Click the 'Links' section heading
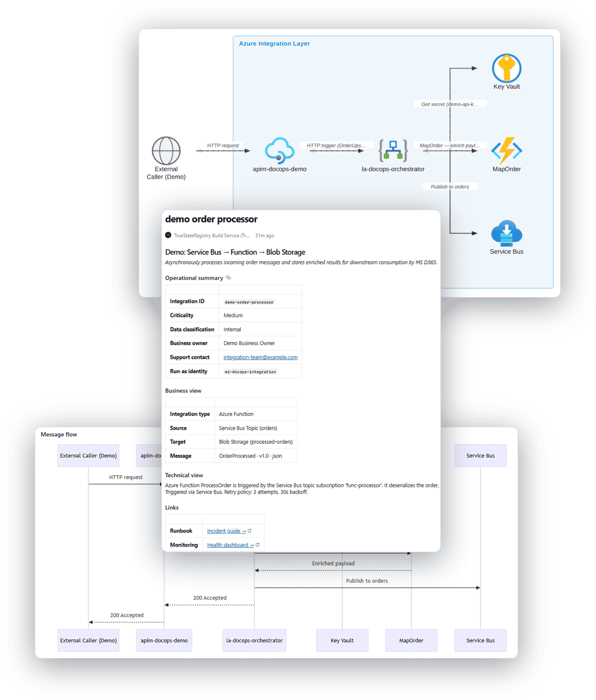Image resolution: width=596 pixels, height=700 pixels. pyautogui.click(x=172, y=508)
